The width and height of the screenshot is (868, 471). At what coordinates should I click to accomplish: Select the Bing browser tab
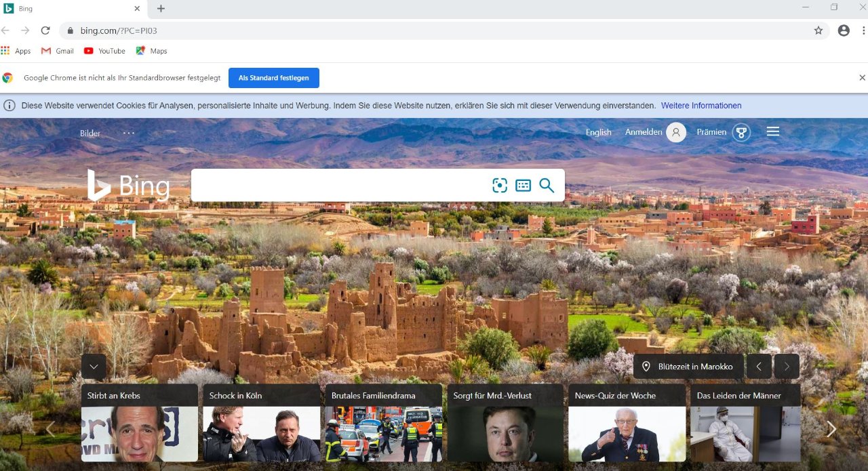point(73,9)
